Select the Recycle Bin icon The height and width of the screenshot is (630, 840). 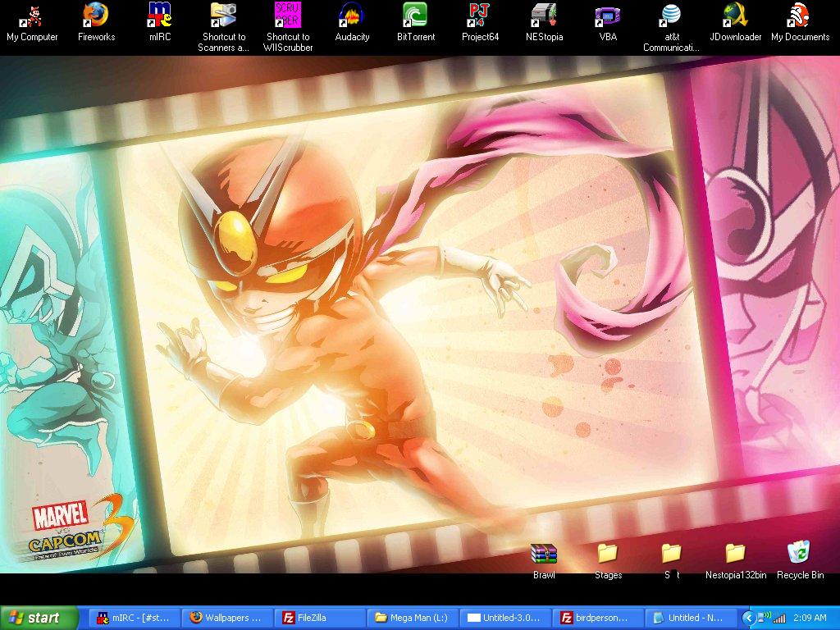point(799,555)
